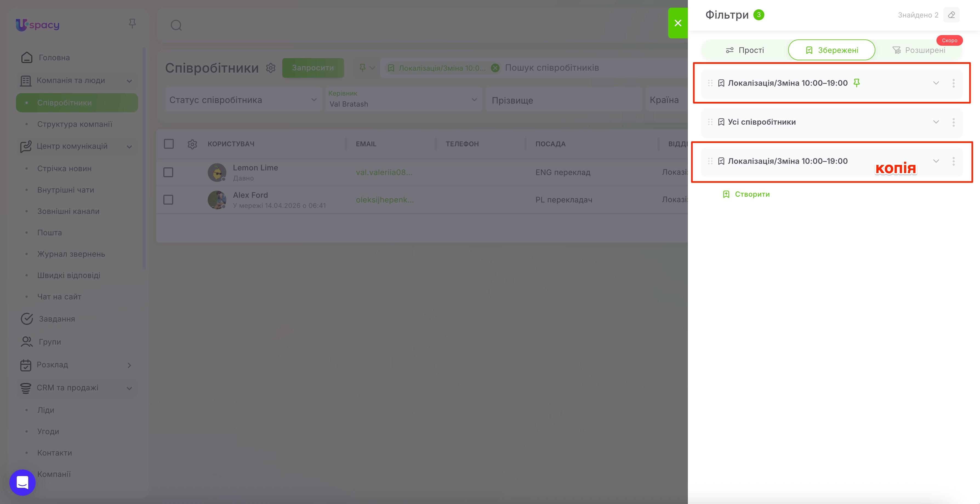Screen dimensions: 980x504
Task: Expand pinned Локалізація/Зміна filter chevron
Action: coord(936,83)
